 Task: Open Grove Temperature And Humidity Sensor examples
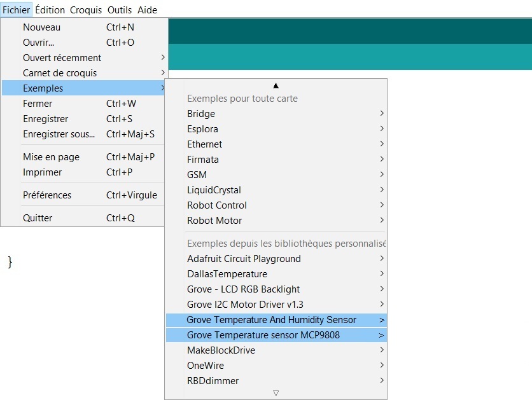[x=276, y=320]
